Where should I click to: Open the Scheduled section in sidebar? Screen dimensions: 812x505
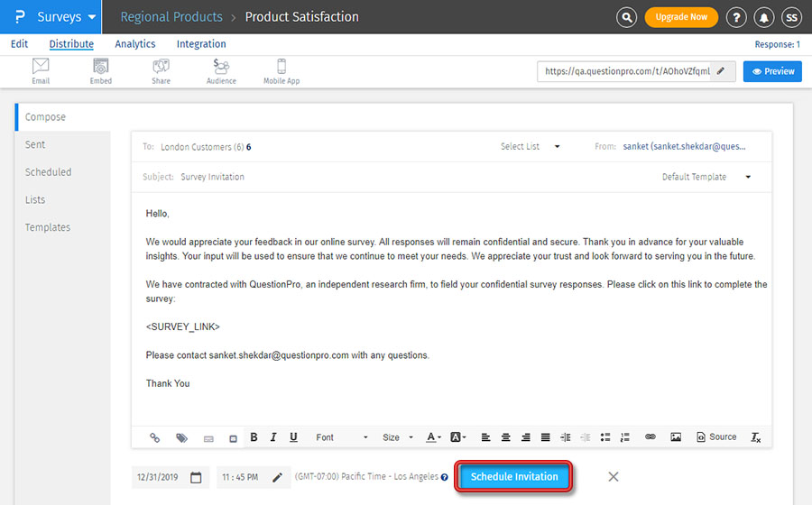[48, 172]
